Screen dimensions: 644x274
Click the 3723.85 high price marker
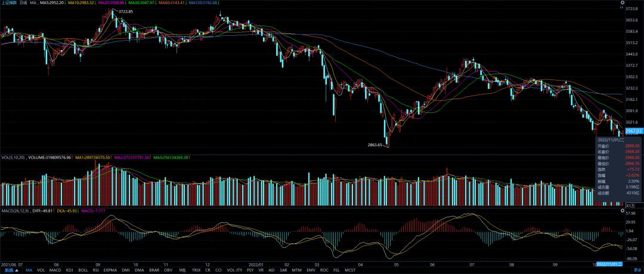coord(126,11)
